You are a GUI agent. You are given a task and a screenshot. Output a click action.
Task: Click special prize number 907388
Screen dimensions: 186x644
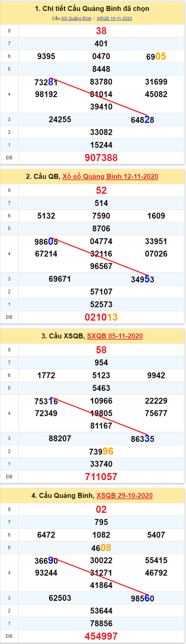coord(101,158)
